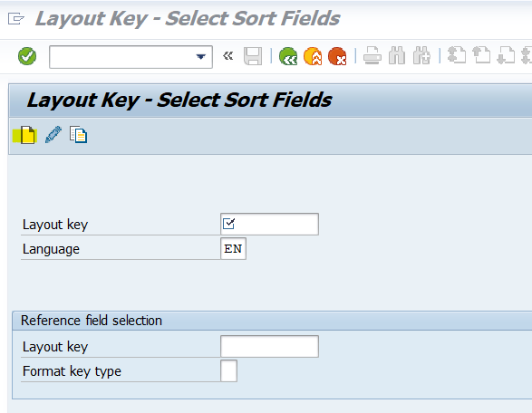Screen dimensions: 532x413
Task: Click the Previous Page icon
Action: 481,56
